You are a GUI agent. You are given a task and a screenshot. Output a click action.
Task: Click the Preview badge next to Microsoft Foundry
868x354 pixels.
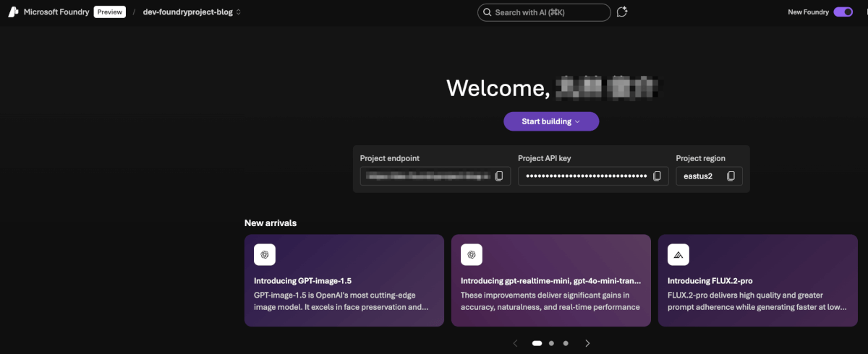(110, 12)
